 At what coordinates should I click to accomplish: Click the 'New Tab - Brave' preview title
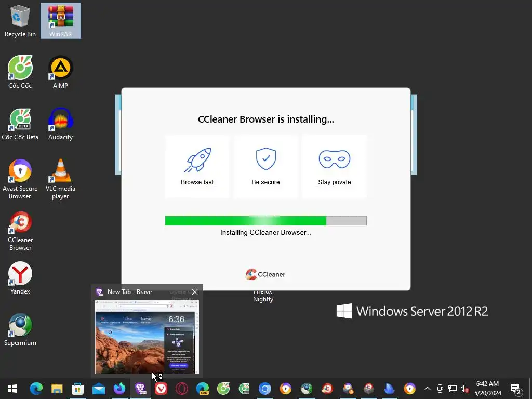coord(129,292)
